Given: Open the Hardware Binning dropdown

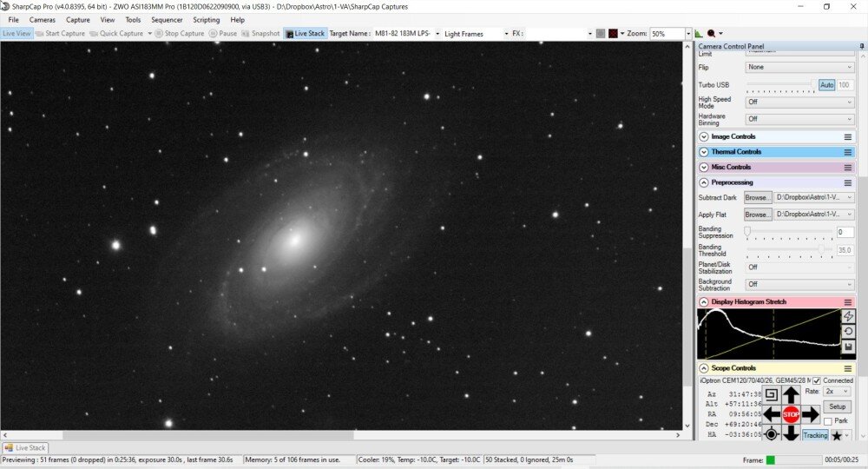Looking at the screenshot, I should click(800, 119).
